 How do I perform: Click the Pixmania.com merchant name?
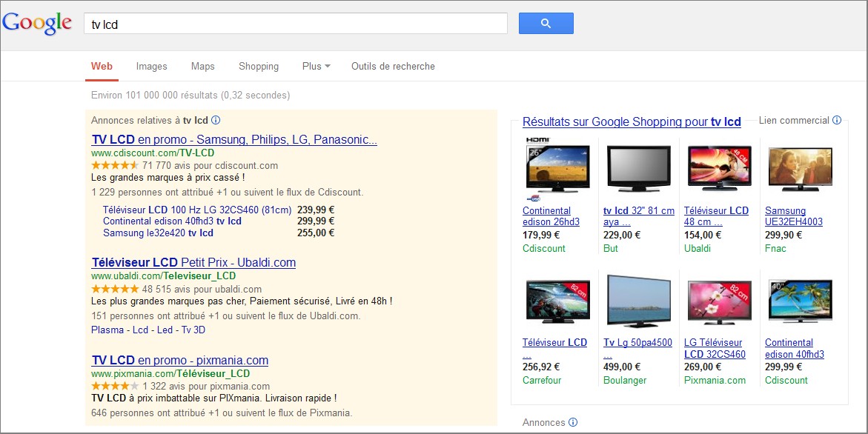(x=715, y=381)
